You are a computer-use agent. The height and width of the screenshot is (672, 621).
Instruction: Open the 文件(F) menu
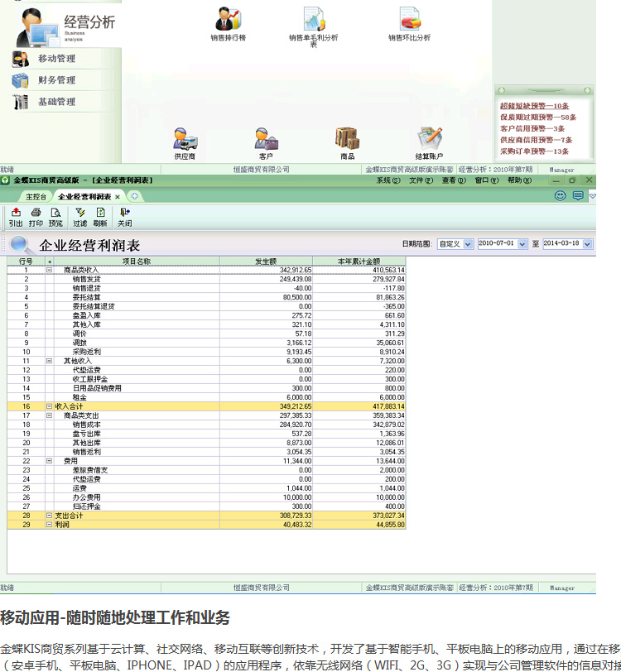[421, 180]
